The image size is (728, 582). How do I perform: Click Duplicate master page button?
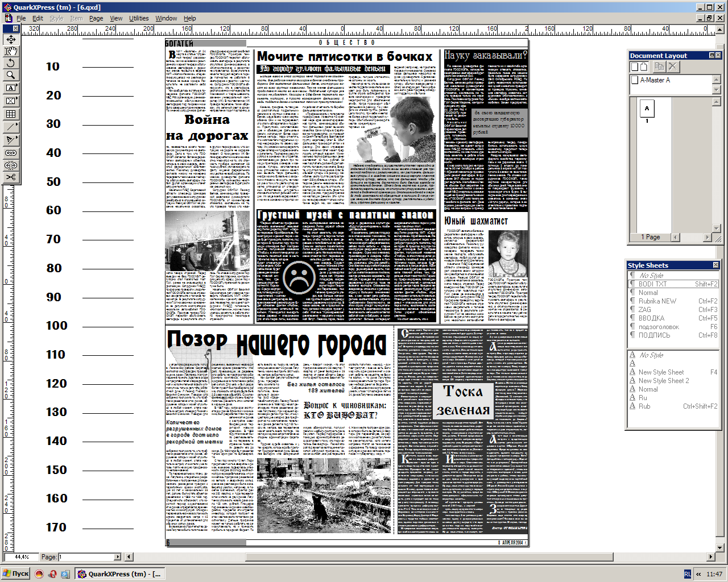pyautogui.click(x=659, y=66)
